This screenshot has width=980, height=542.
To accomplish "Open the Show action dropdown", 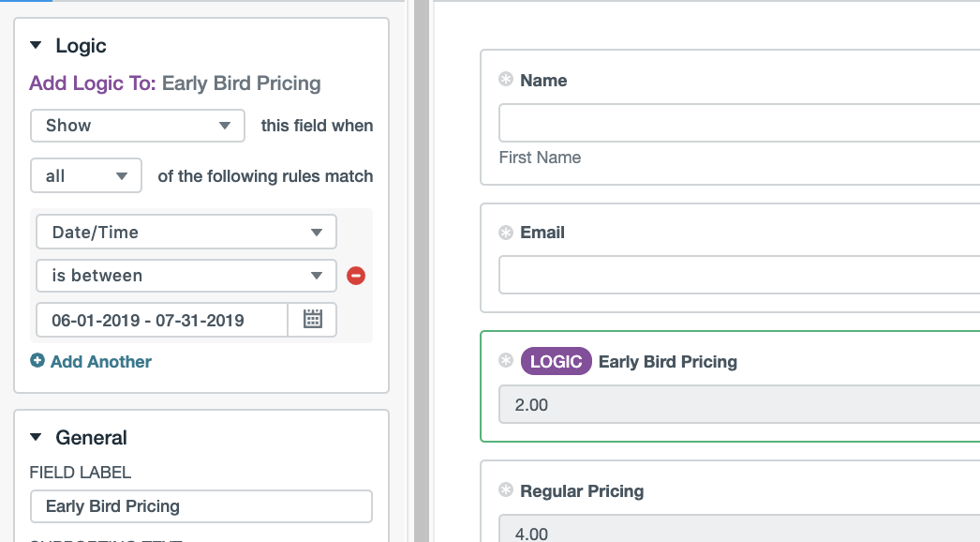I will point(137,125).
